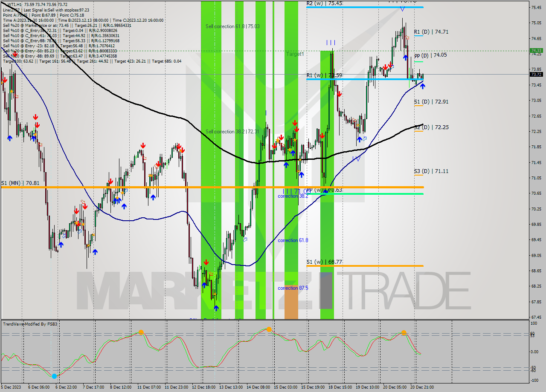546x392 pixels.
Task: Click the 71.45 price-scale value
Action: point(536,162)
